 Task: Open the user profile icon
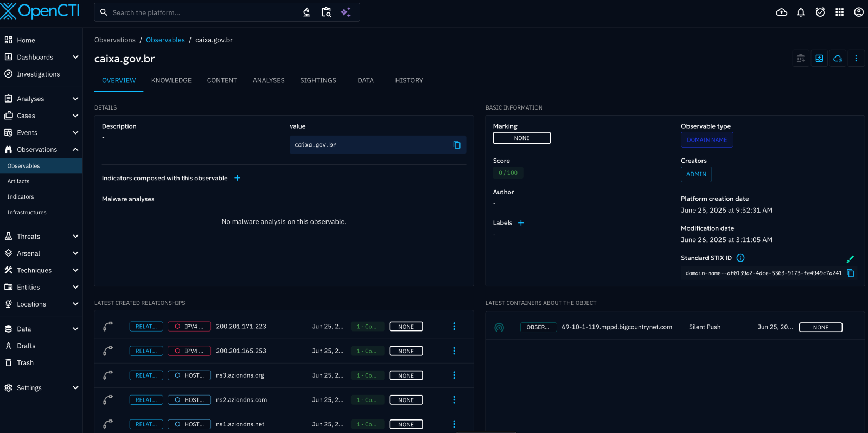click(x=859, y=12)
